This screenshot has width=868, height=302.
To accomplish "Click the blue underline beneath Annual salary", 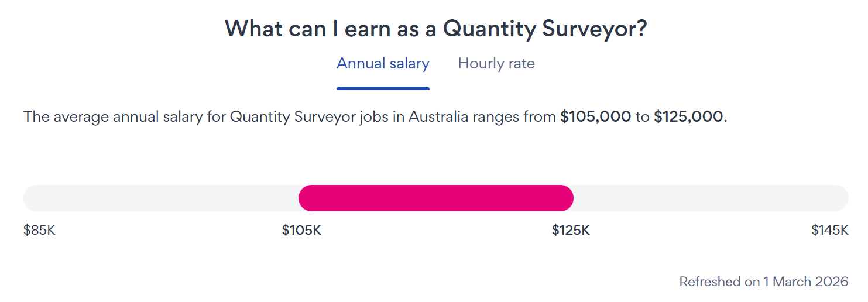I will coord(383,88).
